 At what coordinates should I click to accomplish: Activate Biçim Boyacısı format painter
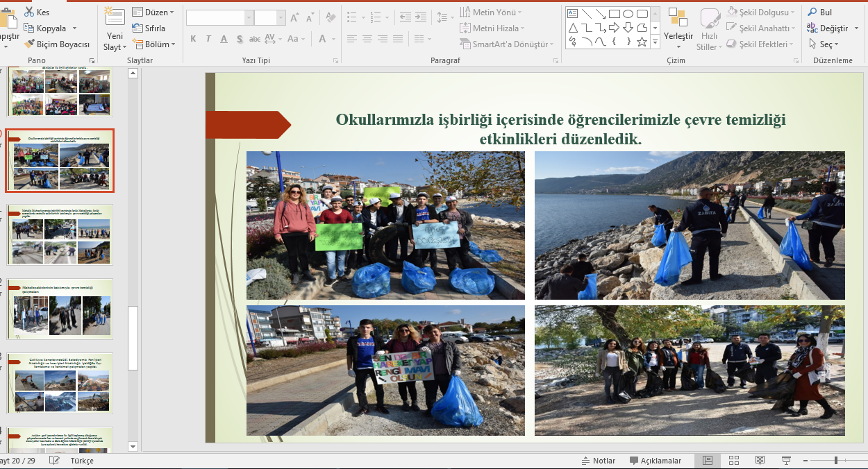[56, 44]
